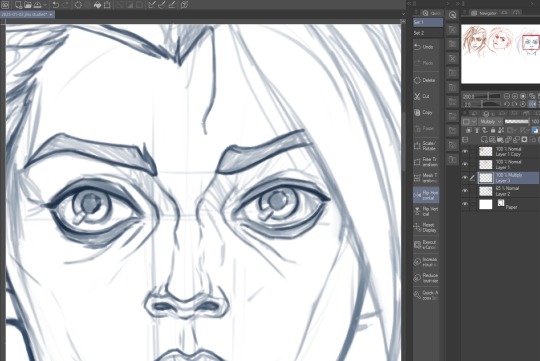Click Reset Display in Quick Access panel
The height and width of the screenshot is (361, 540).
coord(426,228)
